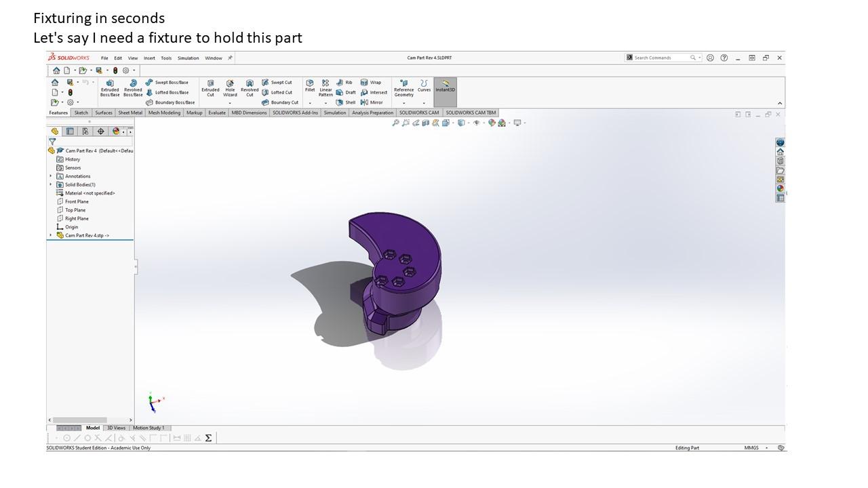
Task: Toggle the menu bar pin
Action: tap(230, 58)
